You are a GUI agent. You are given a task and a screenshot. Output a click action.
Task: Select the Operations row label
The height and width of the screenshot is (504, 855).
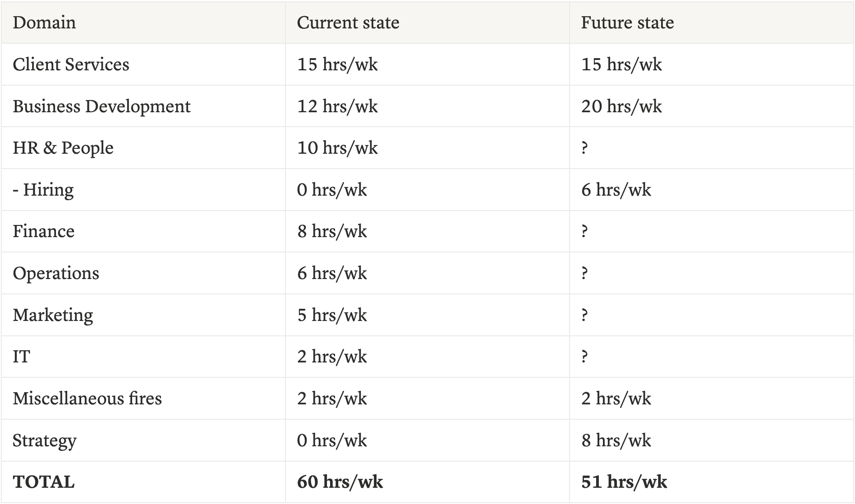click(x=56, y=273)
